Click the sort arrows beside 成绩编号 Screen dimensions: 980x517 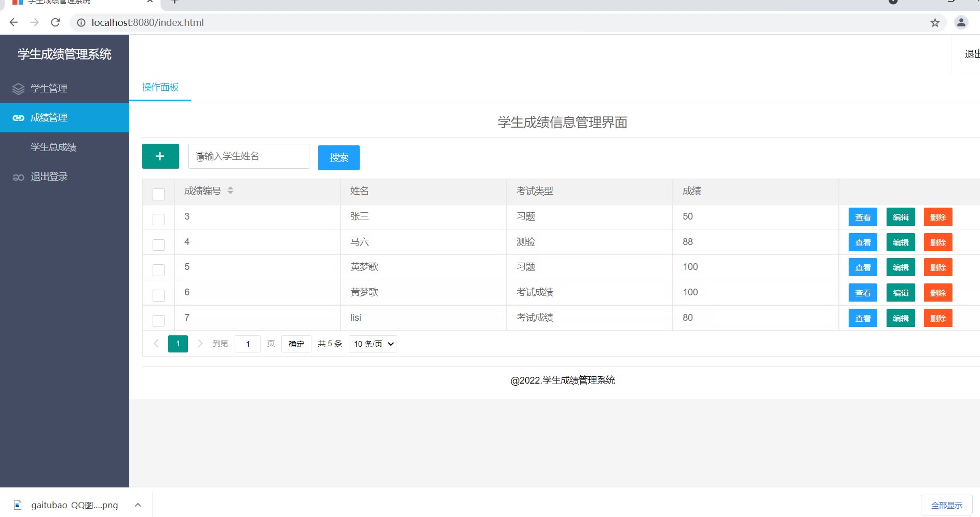[x=230, y=191]
